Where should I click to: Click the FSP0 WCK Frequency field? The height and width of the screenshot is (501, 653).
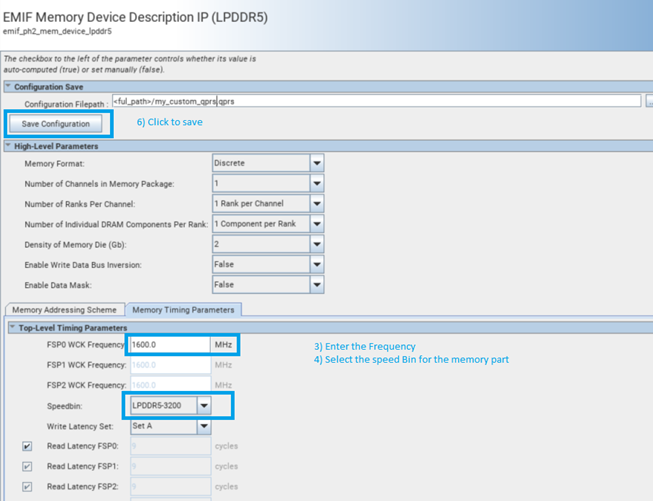click(171, 345)
